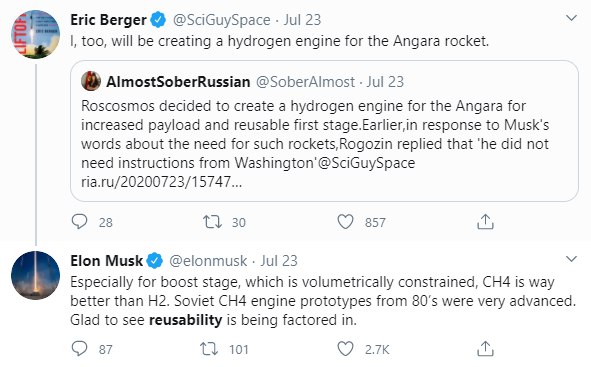Open Eric Berger's profile picture

[x=35, y=34]
